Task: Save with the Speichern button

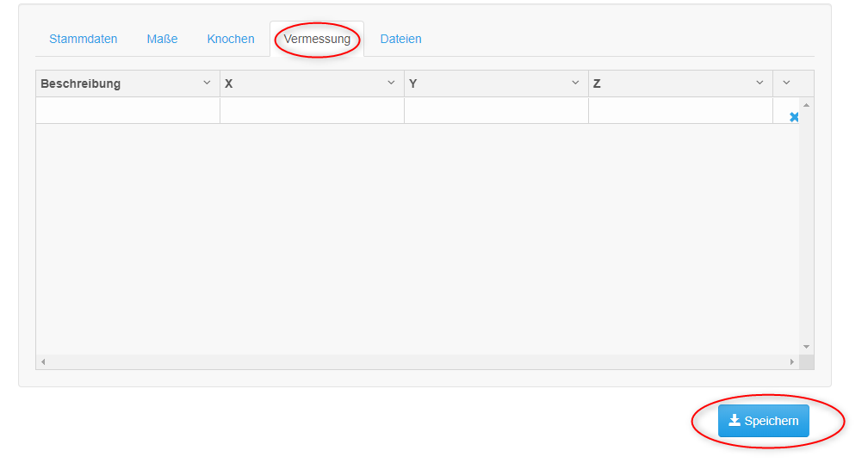Action: (x=763, y=421)
